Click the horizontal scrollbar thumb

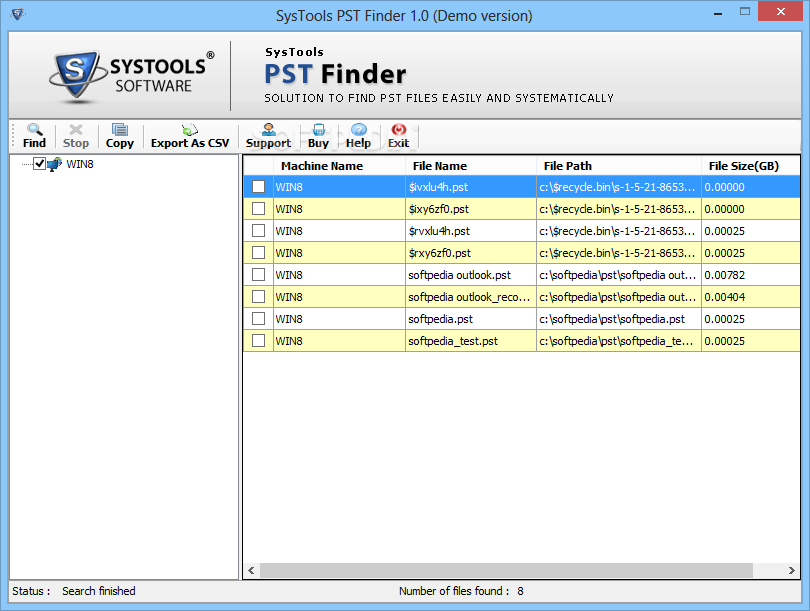tap(506, 570)
